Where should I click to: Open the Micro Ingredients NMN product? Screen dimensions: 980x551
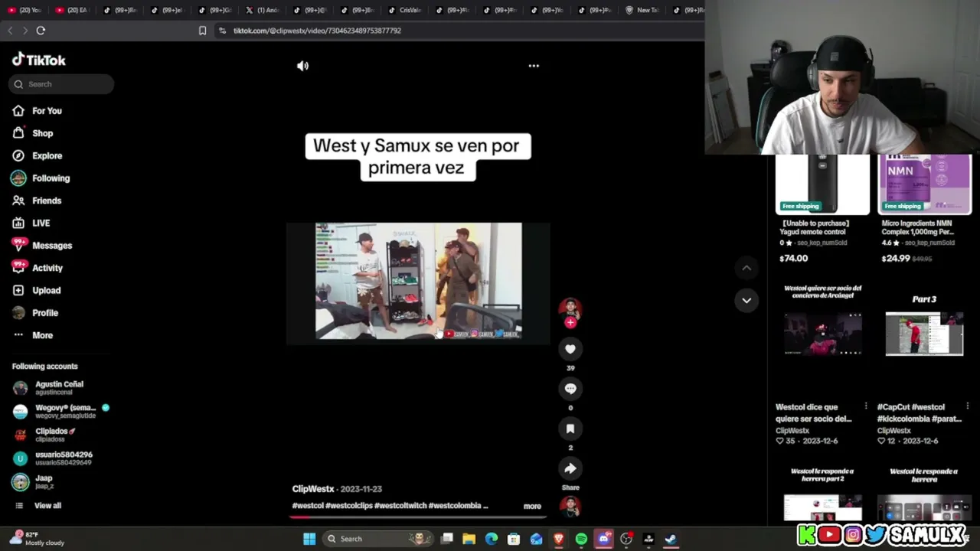[x=925, y=208]
